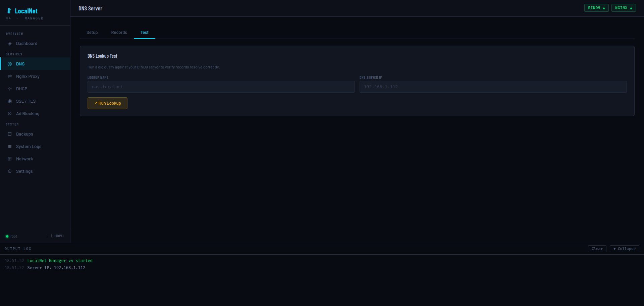Click the ":8091" port label

coord(59,236)
